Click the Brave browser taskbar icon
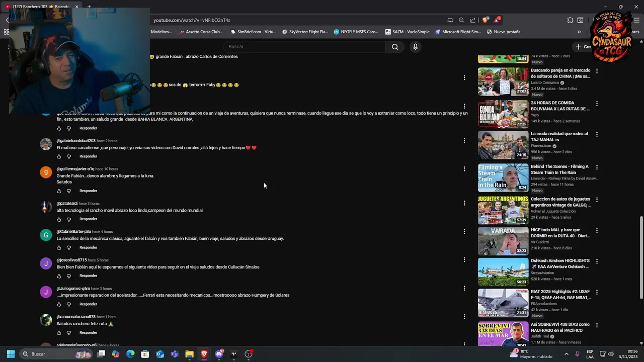The image size is (644, 362). (x=204, y=354)
